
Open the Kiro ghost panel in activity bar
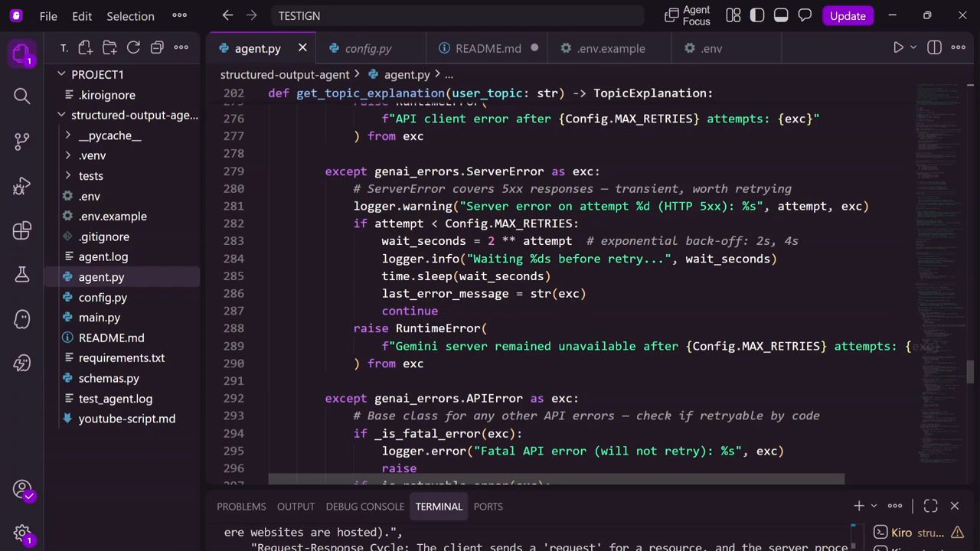pyautogui.click(x=21, y=319)
